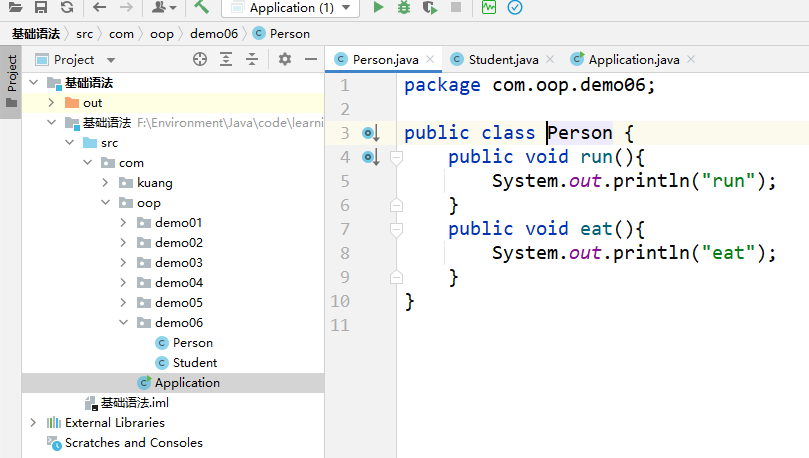This screenshot has height=458, width=809.
Task: Run the Application with the green play icon
Action: pos(378,7)
